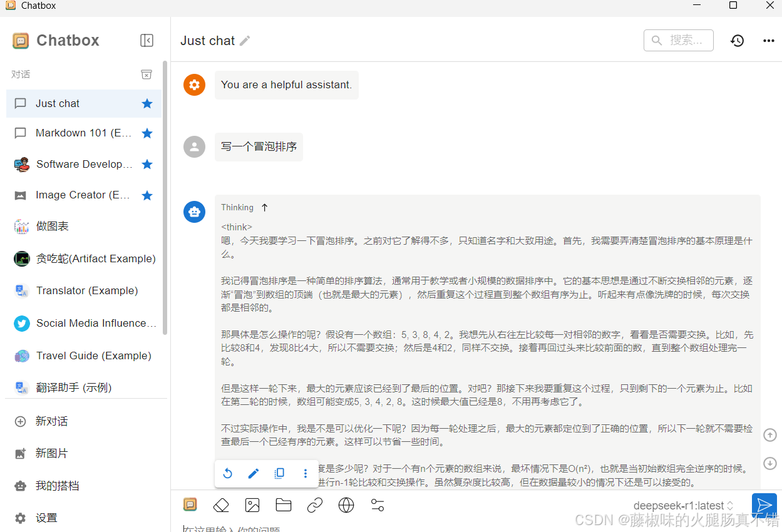Send the message with the paper plane button
782x532 pixels.
pos(764,504)
